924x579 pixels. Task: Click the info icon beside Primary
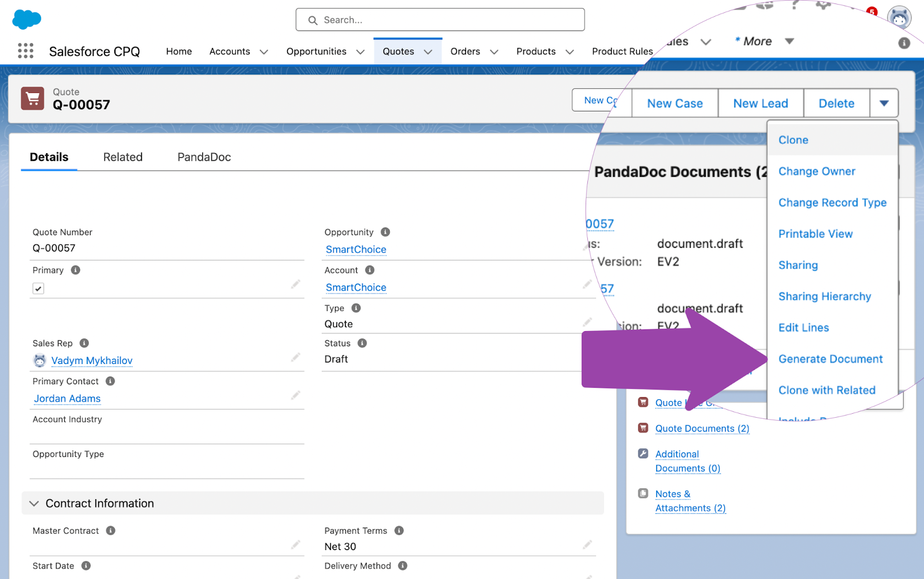(x=76, y=270)
